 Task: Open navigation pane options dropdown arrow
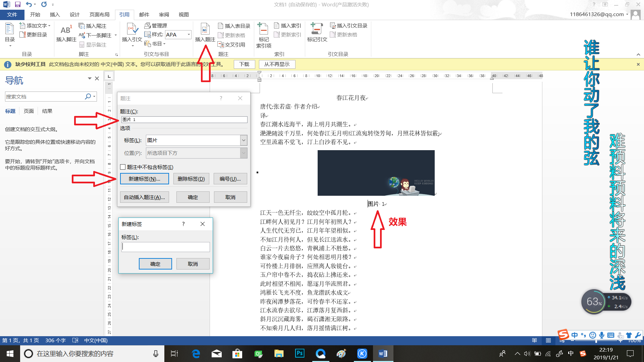tap(90, 78)
